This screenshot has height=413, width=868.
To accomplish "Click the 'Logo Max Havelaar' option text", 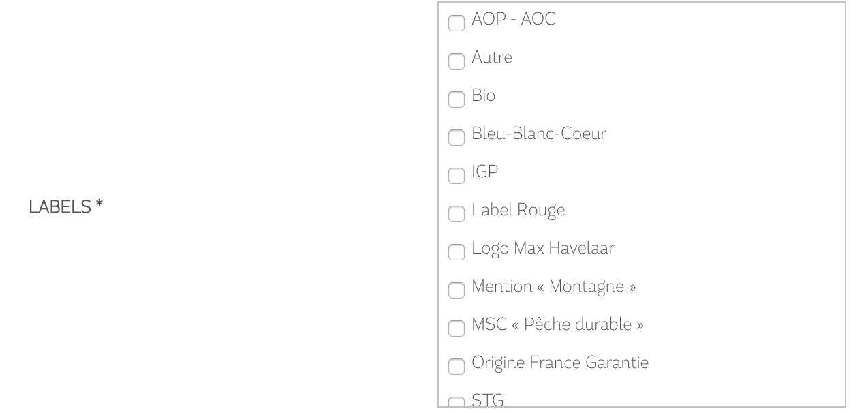I will (x=542, y=248).
